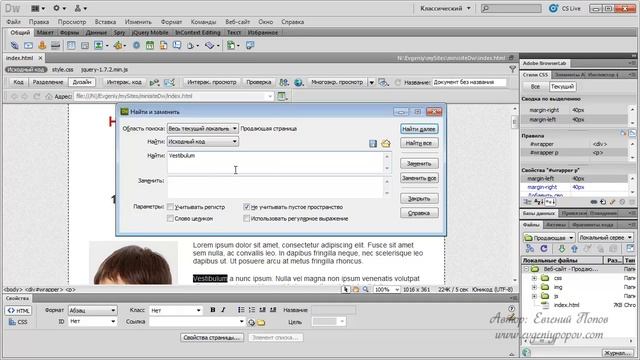Enable Использовать регулярное выражение checkbox
Screen dimensions: 640x360
(x=247, y=218)
